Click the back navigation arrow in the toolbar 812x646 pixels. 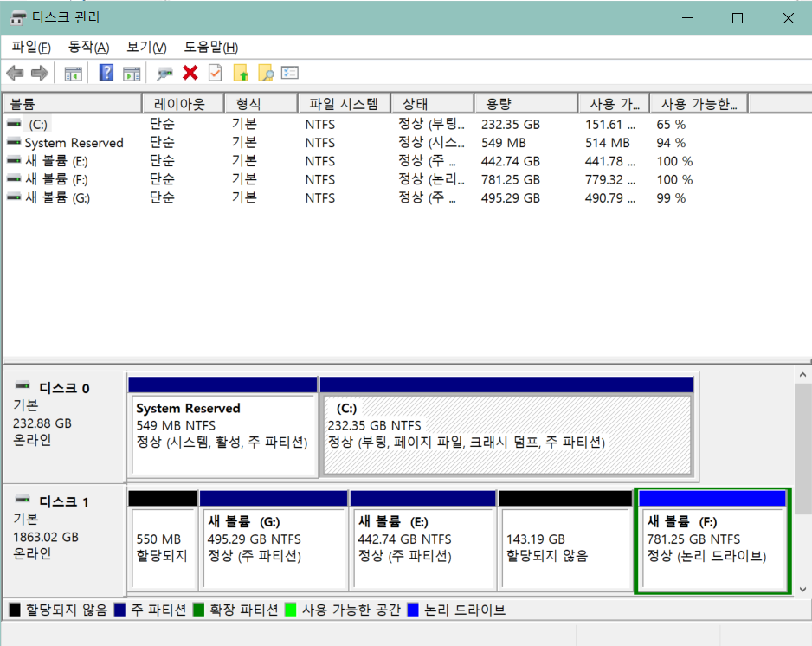point(15,73)
